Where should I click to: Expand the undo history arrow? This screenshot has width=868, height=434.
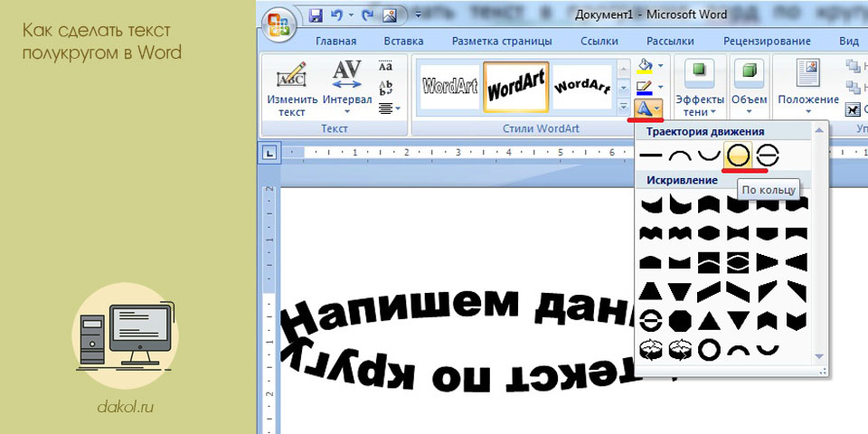tap(351, 16)
